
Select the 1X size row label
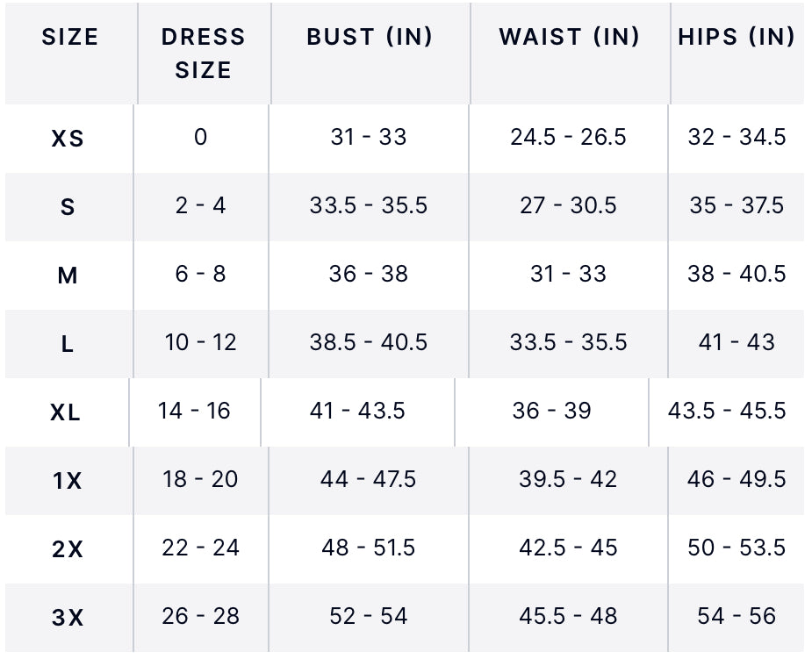(x=67, y=481)
